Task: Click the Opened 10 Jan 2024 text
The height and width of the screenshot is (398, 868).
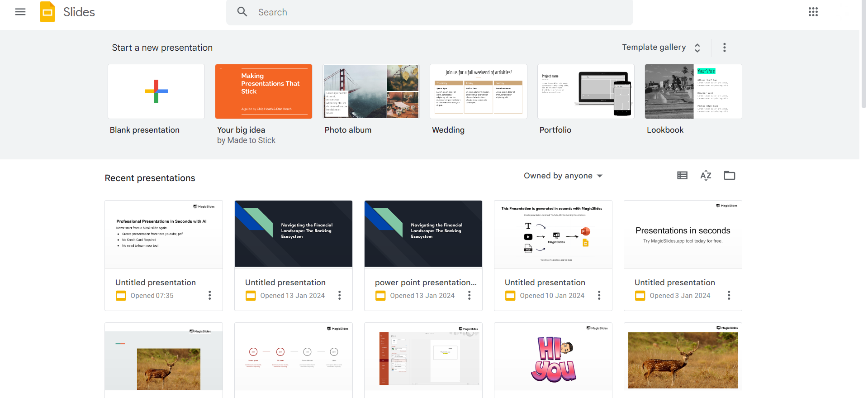Action: coord(552,296)
